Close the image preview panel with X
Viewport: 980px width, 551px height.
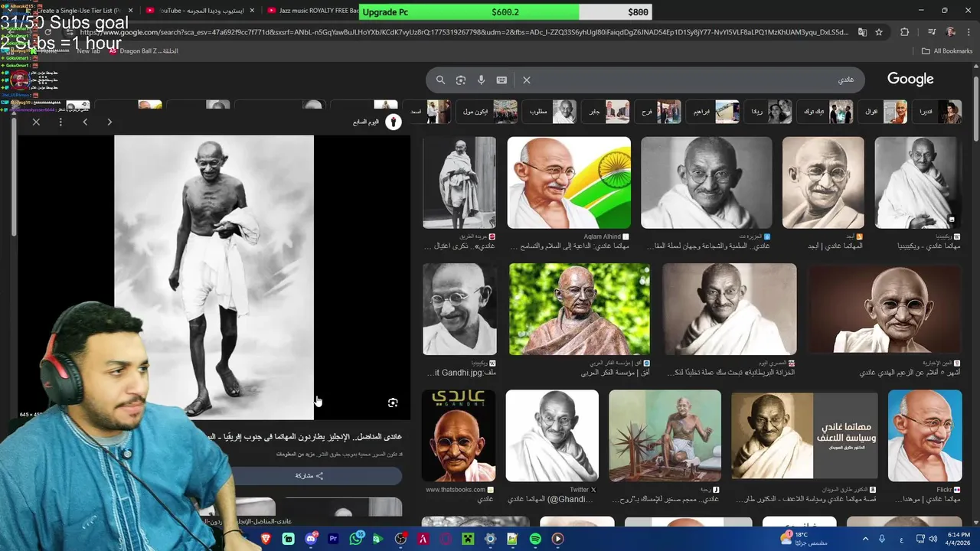(36, 122)
